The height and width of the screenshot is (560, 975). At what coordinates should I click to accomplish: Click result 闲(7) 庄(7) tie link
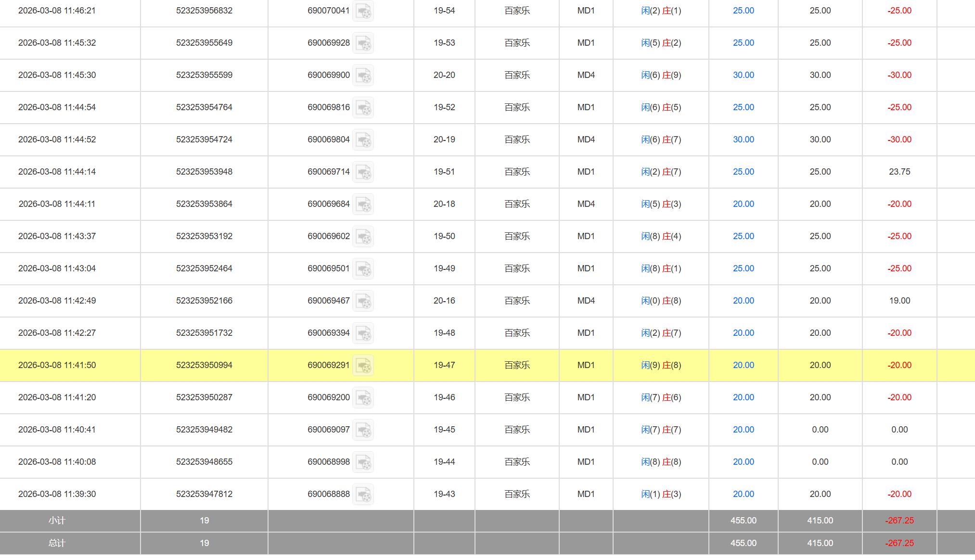tap(661, 430)
